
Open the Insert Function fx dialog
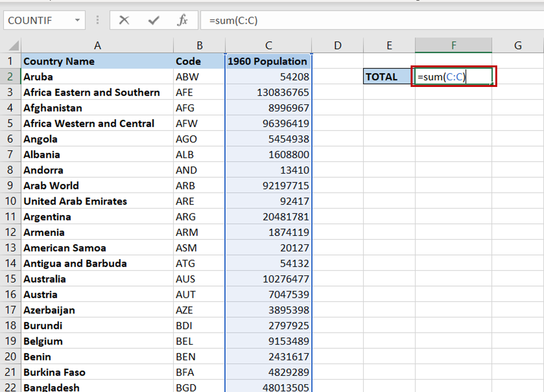(182, 20)
